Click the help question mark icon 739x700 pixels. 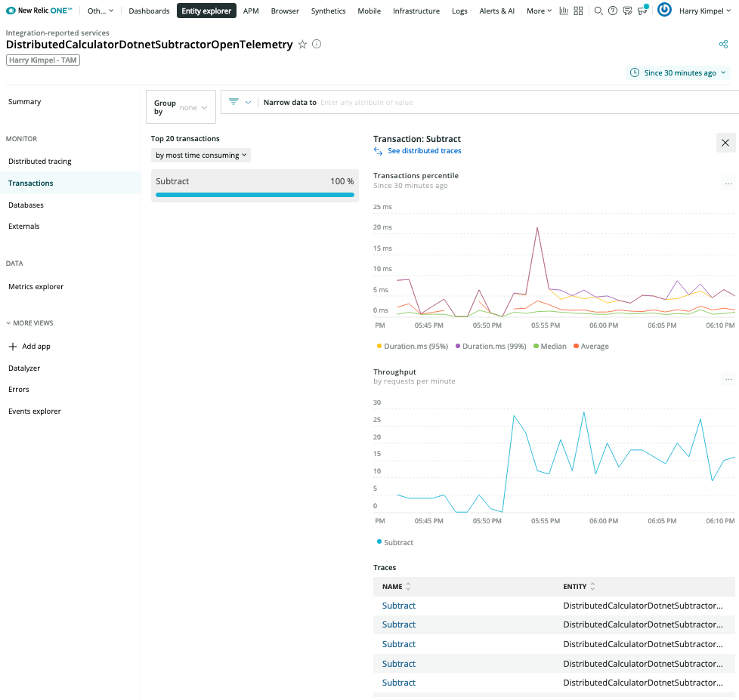click(613, 11)
